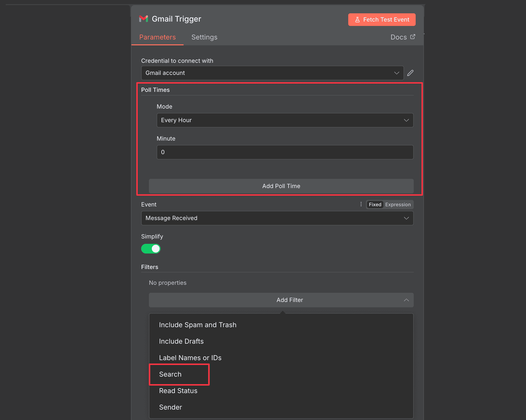Viewport: 526px width, 420px height.
Task: Select Include Spam and Trash filter
Action: 198,325
